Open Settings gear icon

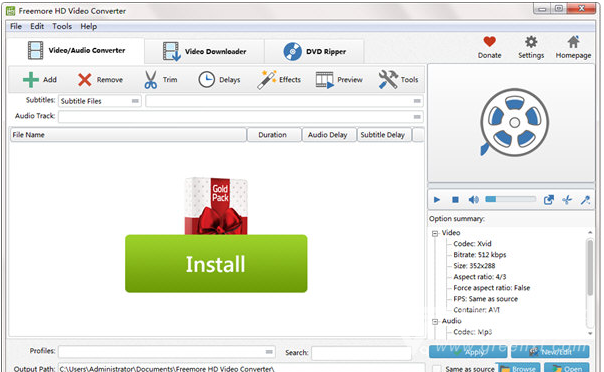pyautogui.click(x=531, y=42)
